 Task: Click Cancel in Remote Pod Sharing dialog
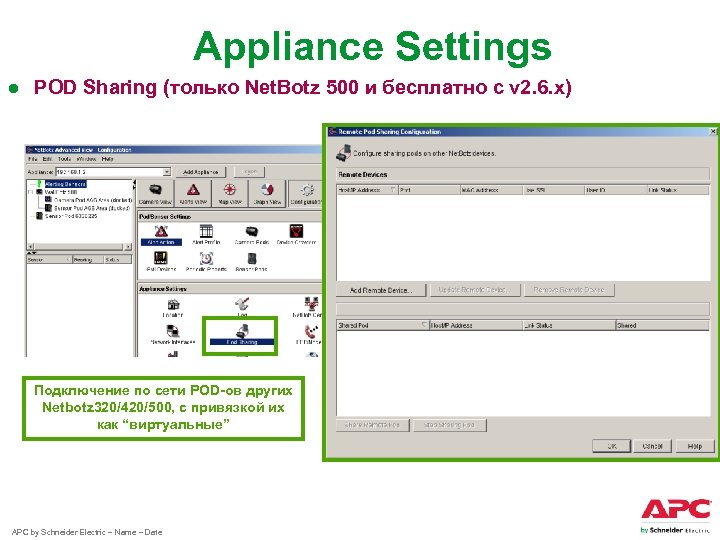point(652,446)
